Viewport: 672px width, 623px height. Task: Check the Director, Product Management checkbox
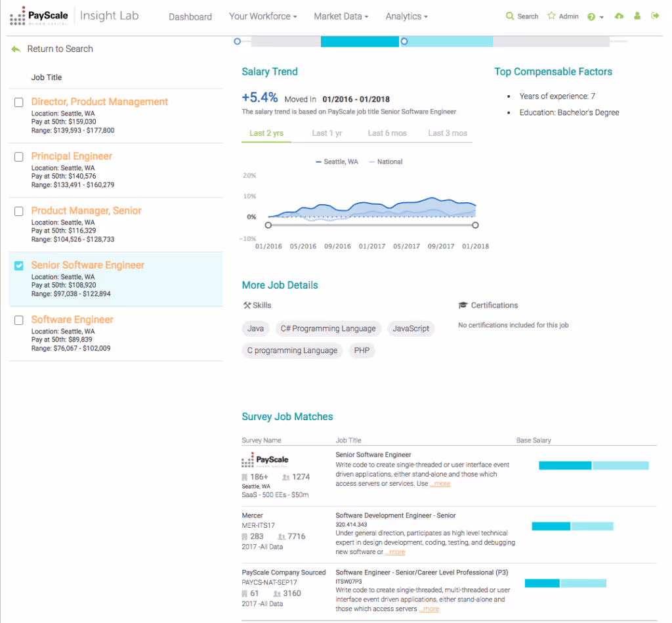[x=19, y=102]
